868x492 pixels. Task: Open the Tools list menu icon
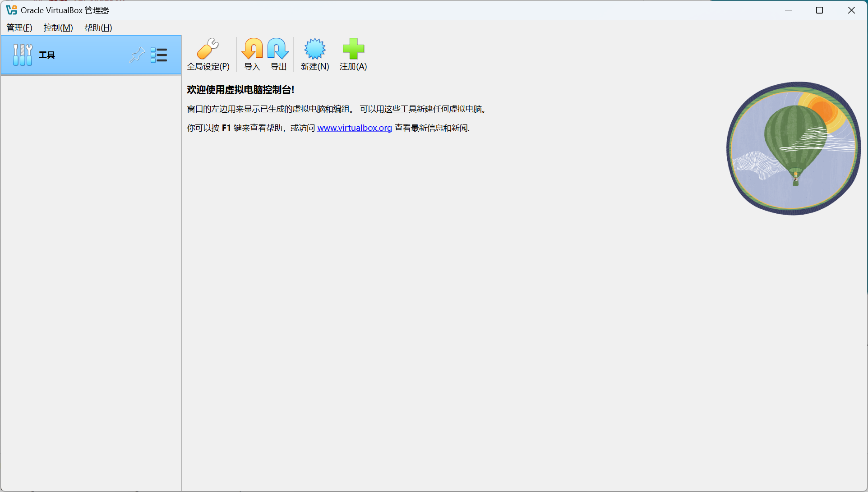tap(159, 55)
